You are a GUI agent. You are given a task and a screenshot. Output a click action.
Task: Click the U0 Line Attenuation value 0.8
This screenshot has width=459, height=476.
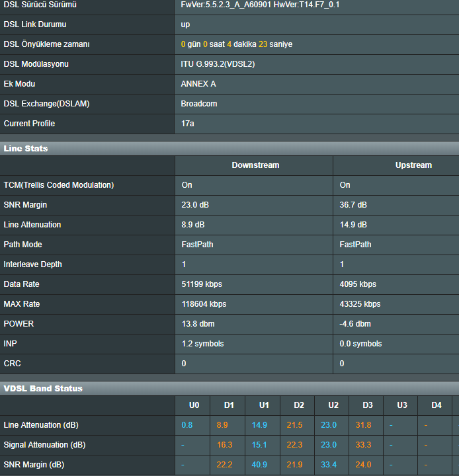[187, 425]
